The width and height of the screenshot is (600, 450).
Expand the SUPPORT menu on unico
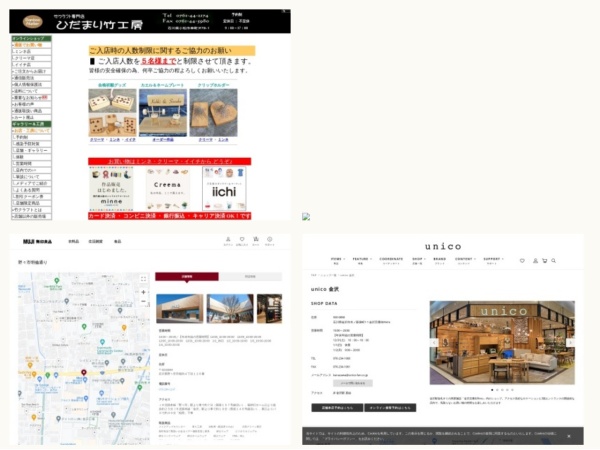tap(493, 261)
